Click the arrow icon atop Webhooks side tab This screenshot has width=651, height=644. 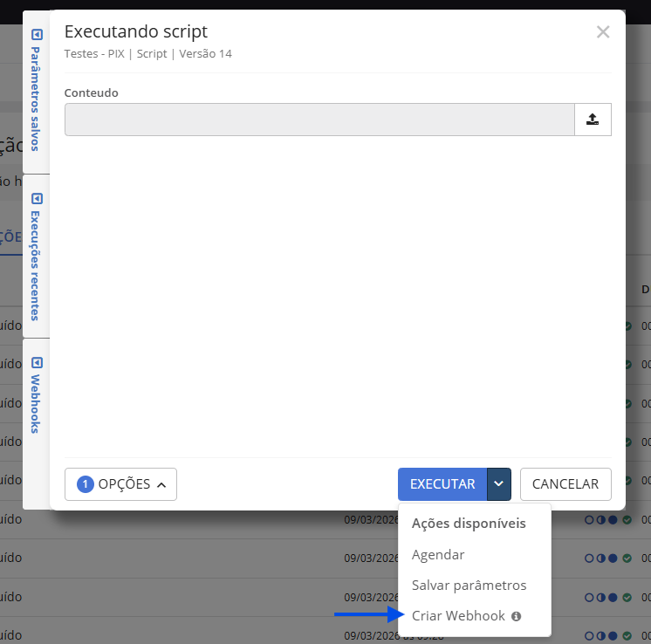(x=37, y=362)
